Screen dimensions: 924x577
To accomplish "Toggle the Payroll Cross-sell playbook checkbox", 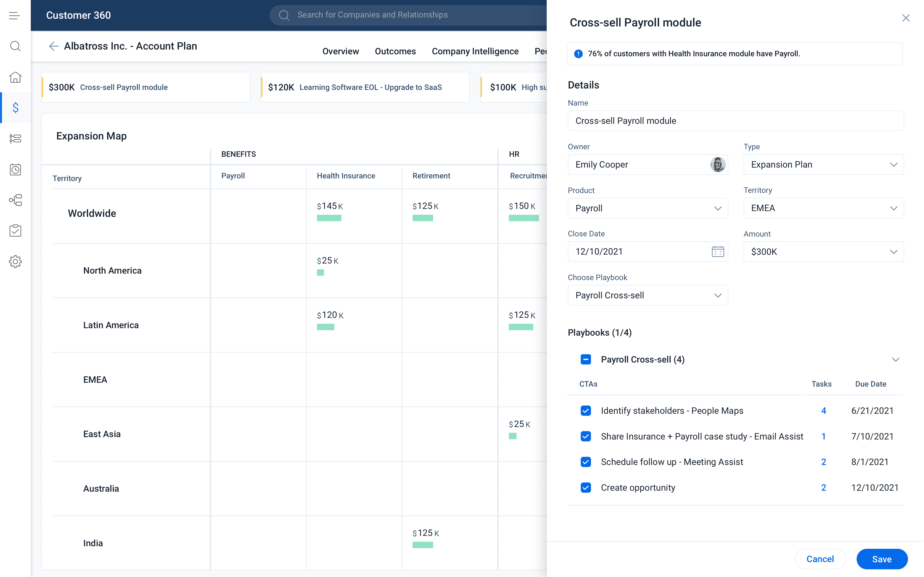I will point(586,359).
